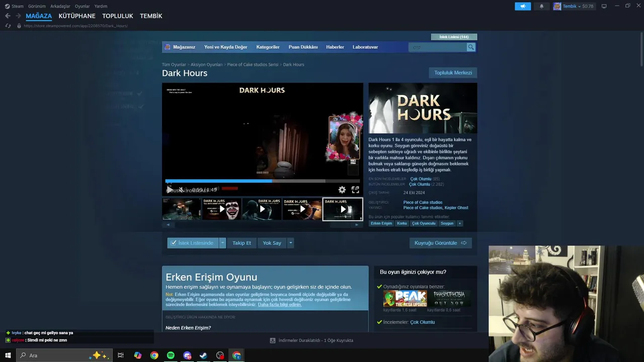Mute the trailer sound
Image resolution: width=644 pixels, height=362 pixels.
point(181,190)
